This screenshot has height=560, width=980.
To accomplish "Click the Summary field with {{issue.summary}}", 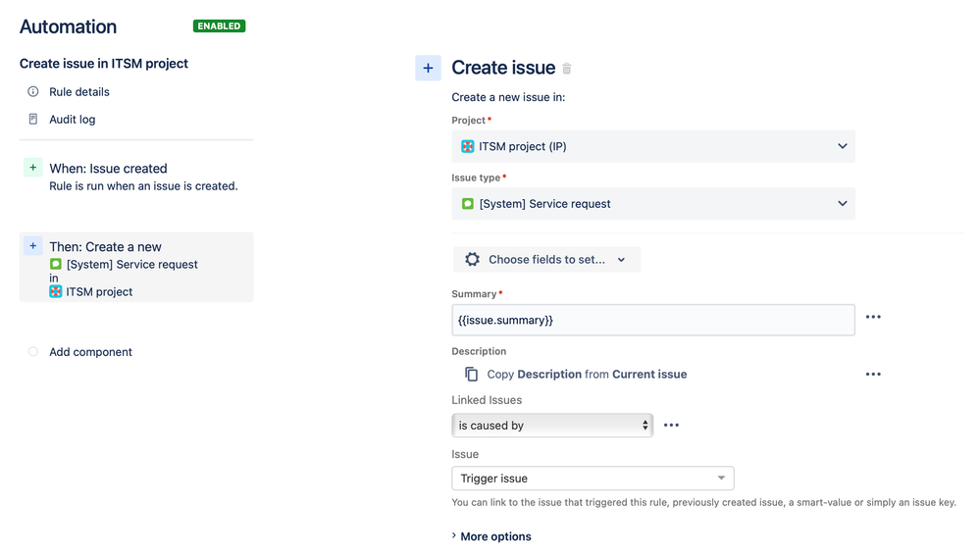I will coord(653,320).
